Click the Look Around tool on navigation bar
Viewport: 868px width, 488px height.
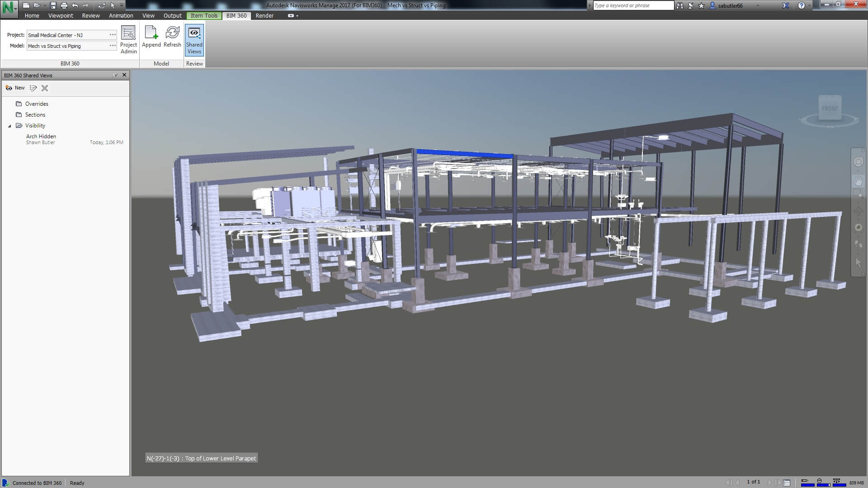858,228
